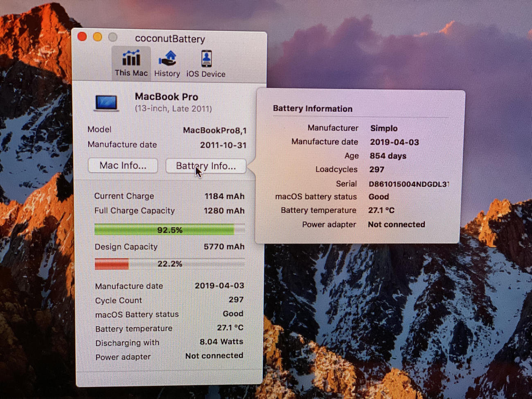Click the red 22.2% capacity bar
The height and width of the screenshot is (399, 532).
[169, 264]
